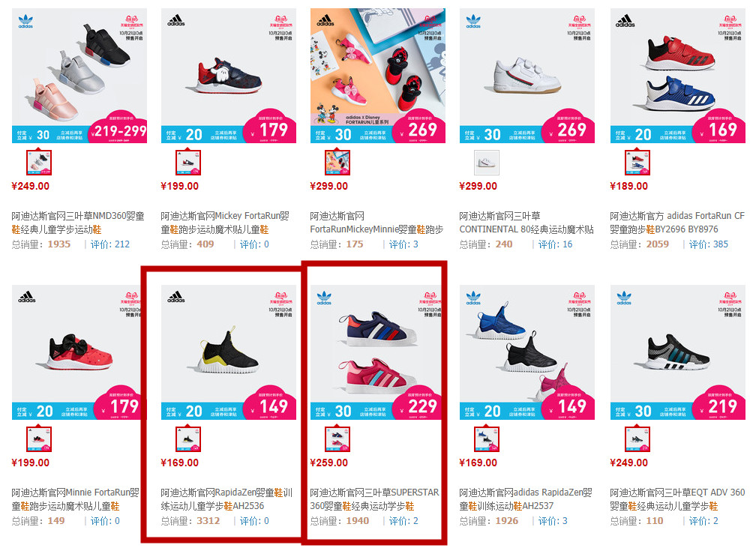Open the EQT ADV 360 title link
756x548 pixels.
point(677,499)
